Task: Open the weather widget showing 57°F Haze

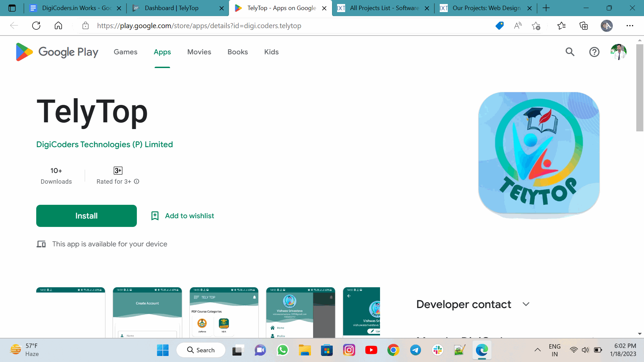Action: (25, 350)
